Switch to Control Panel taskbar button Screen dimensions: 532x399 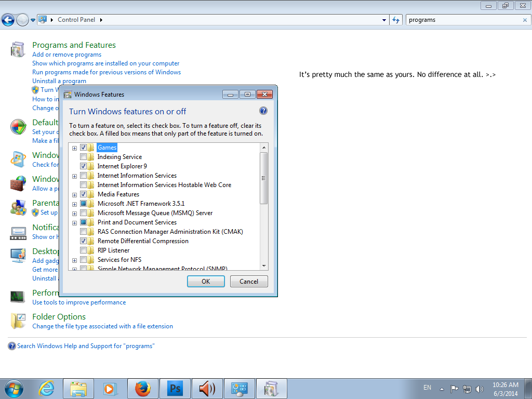239,389
